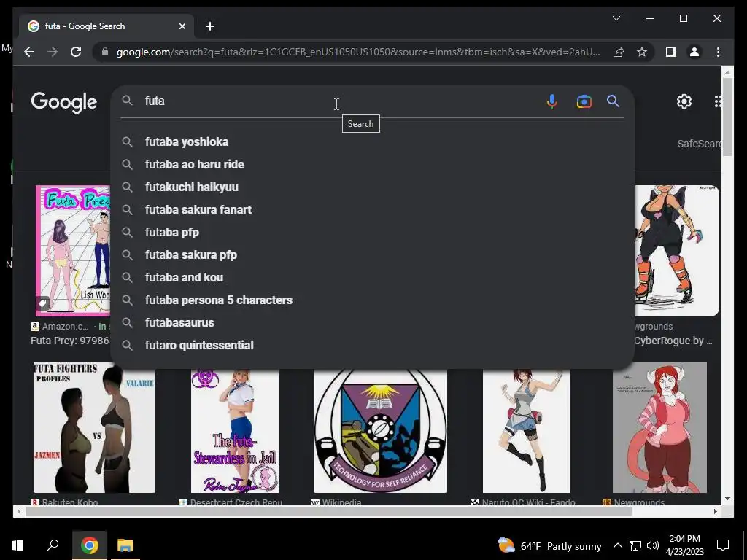Open the Chrome three-dot menu
The width and height of the screenshot is (747, 560).
(x=718, y=52)
